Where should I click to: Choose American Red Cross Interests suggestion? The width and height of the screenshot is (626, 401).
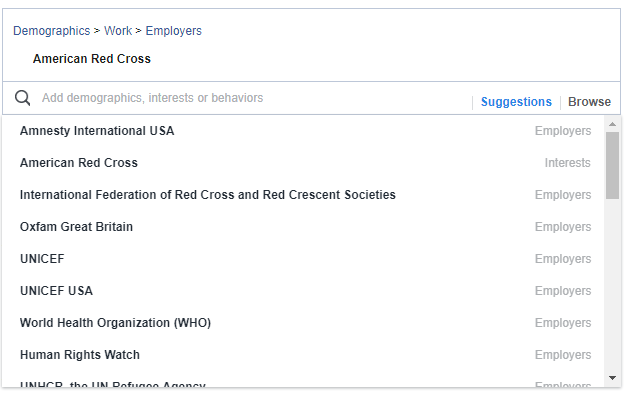[x=305, y=163]
